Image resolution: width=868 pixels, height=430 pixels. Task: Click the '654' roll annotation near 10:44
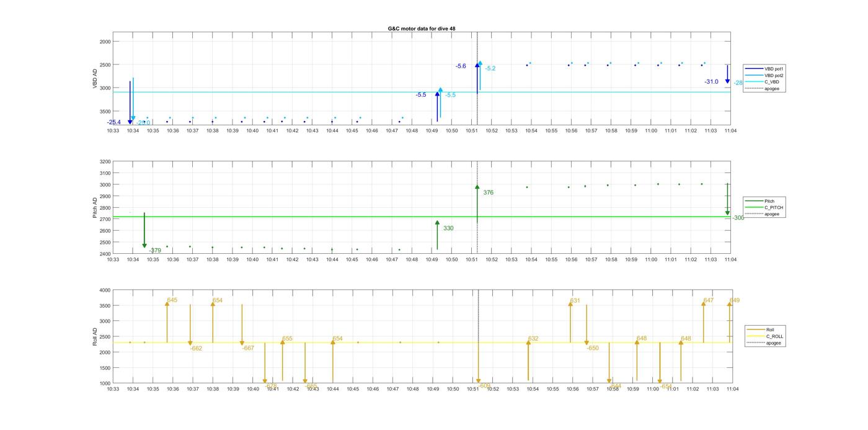coord(337,339)
